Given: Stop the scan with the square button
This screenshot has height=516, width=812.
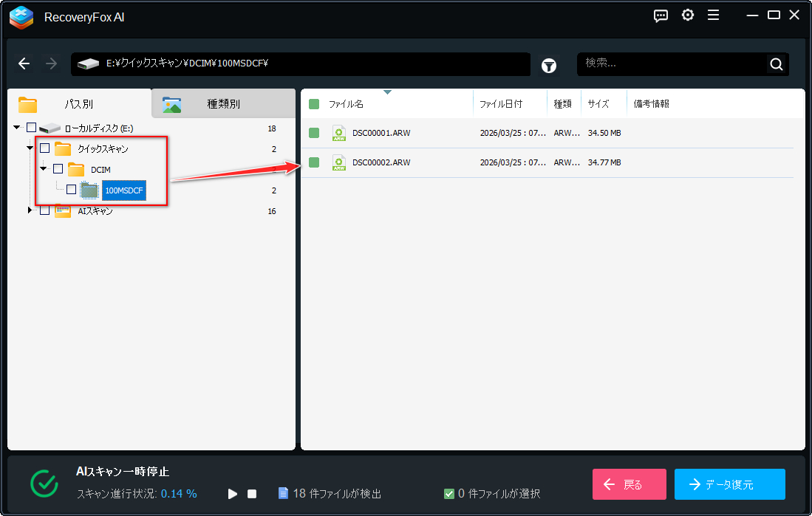Looking at the screenshot, I should pyautogui.click(x=252, y=494).
